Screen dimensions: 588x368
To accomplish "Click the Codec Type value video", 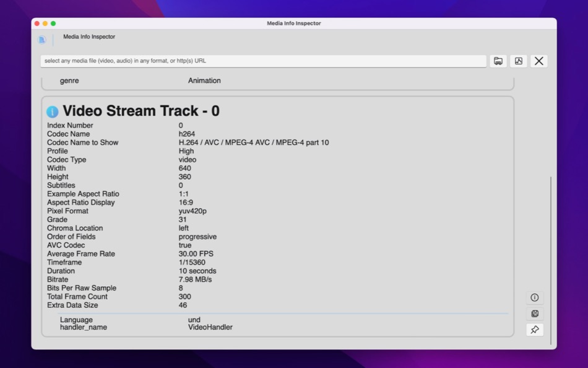I will [188, 160].
